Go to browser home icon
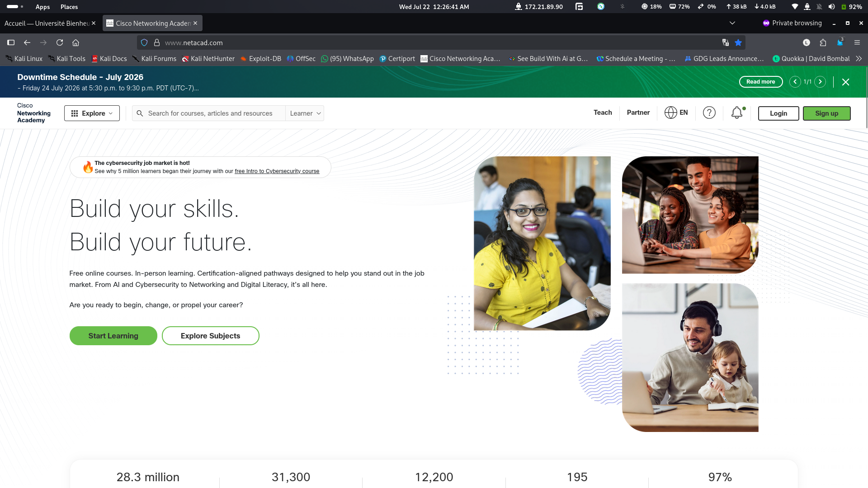Image resolution: width=868 pixels, height=488 pixels. 75,42
